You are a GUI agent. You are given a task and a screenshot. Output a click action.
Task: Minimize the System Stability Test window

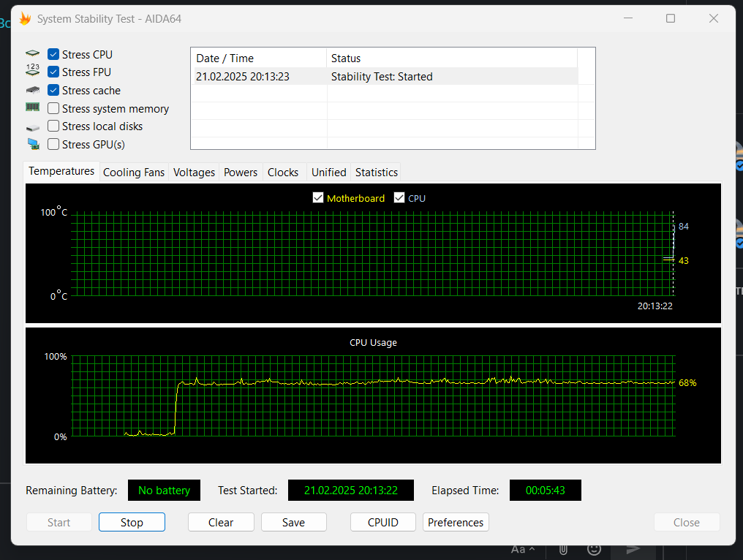pos(628,18)
